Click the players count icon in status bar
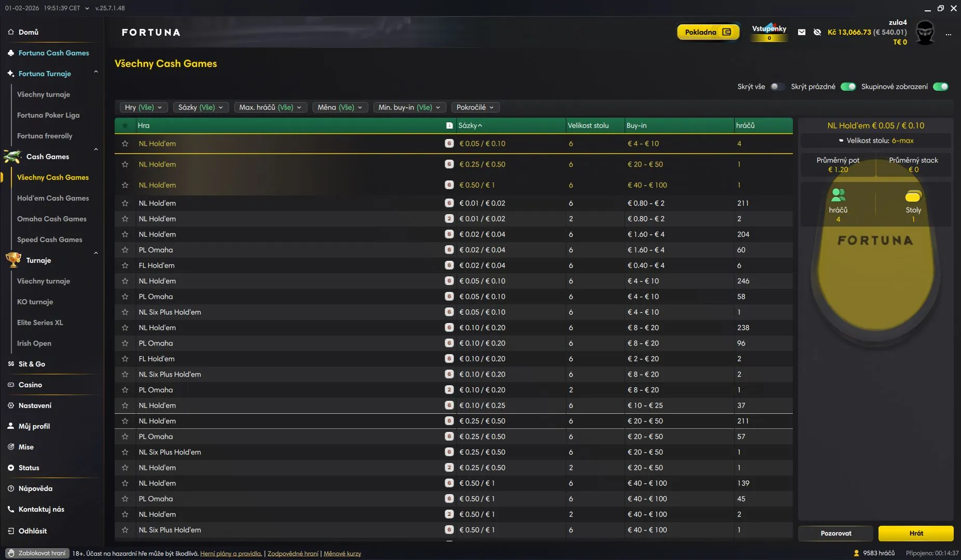961x560 pixels. pos(857,553)
